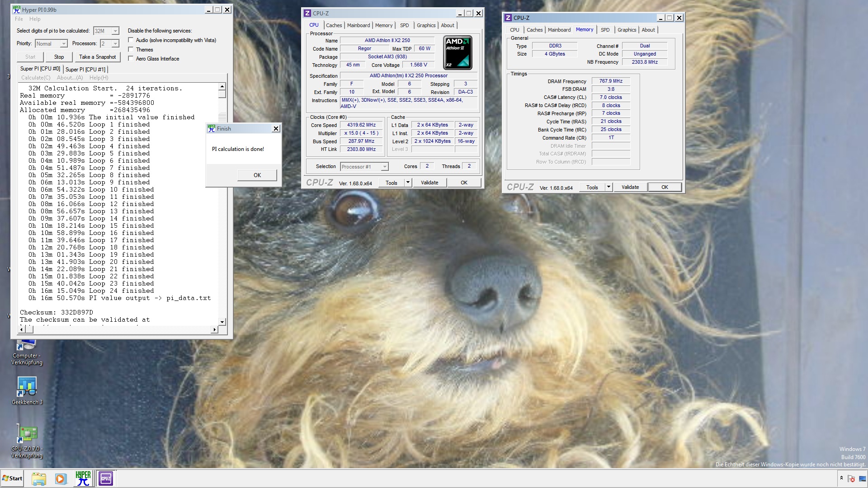
Task: Click Take a Snapshot button
Action: 97,57
